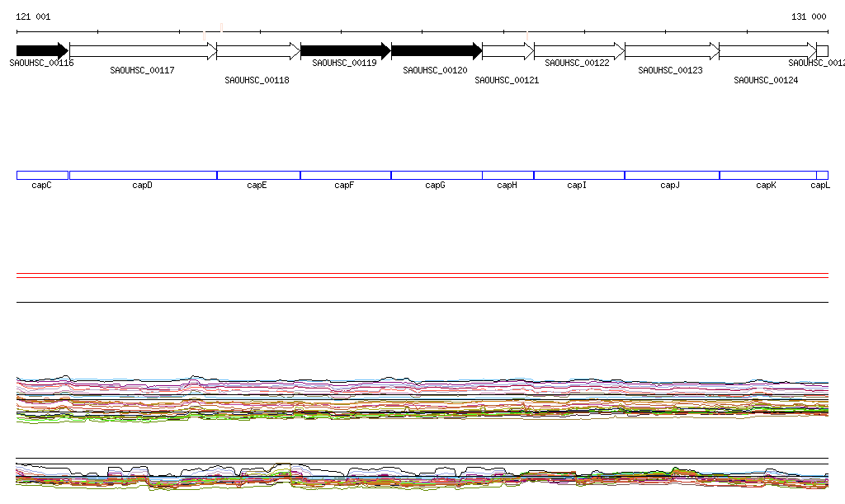Click the small gene box at far right
845x504 pixels.
822,51
